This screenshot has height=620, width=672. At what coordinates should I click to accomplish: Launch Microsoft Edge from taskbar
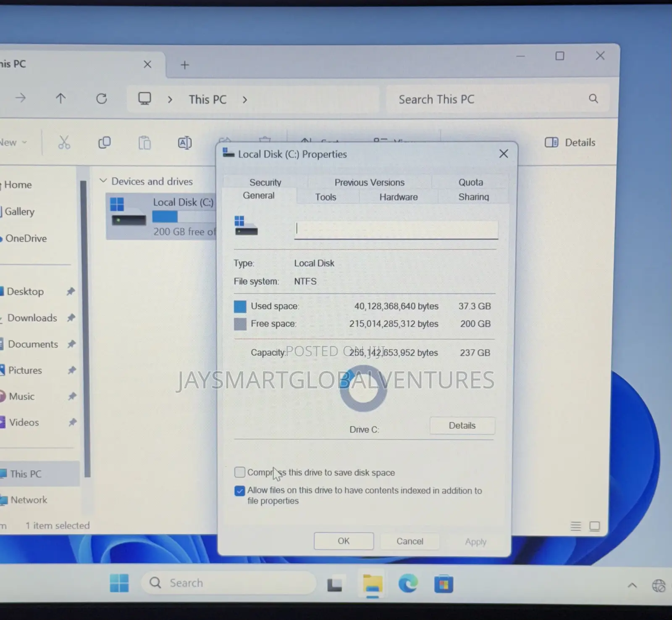click(408, 584)
